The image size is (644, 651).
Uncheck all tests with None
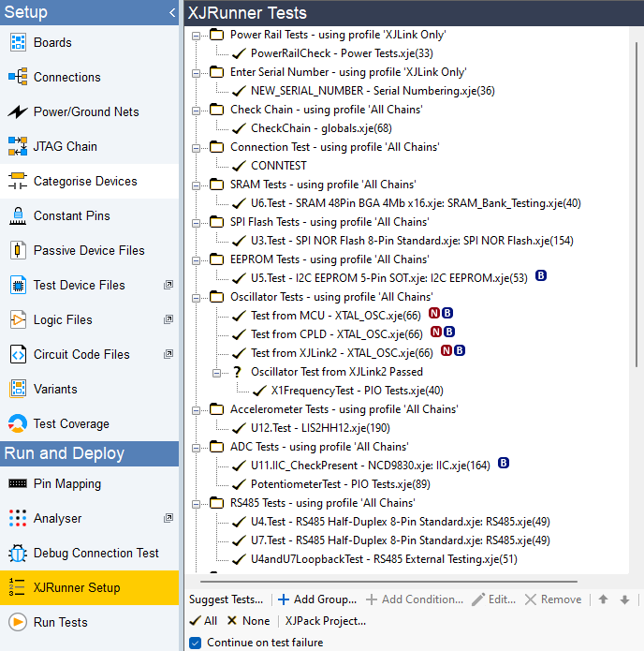(248, 621)
